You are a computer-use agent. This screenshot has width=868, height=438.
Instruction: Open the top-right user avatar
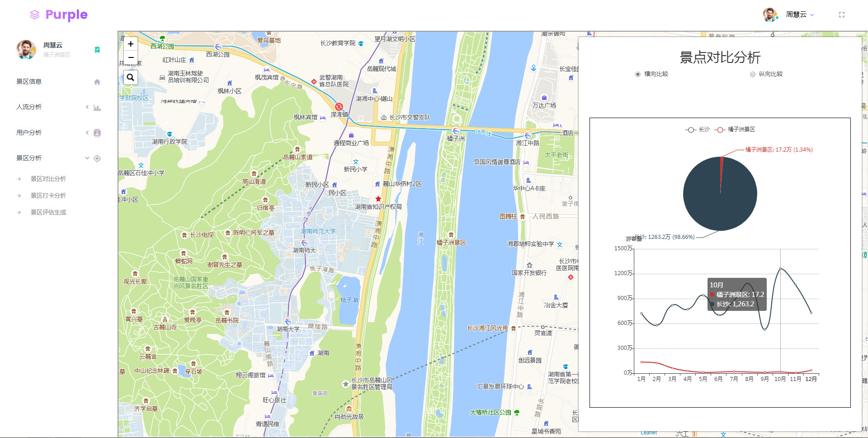click(x=770, y=14)
